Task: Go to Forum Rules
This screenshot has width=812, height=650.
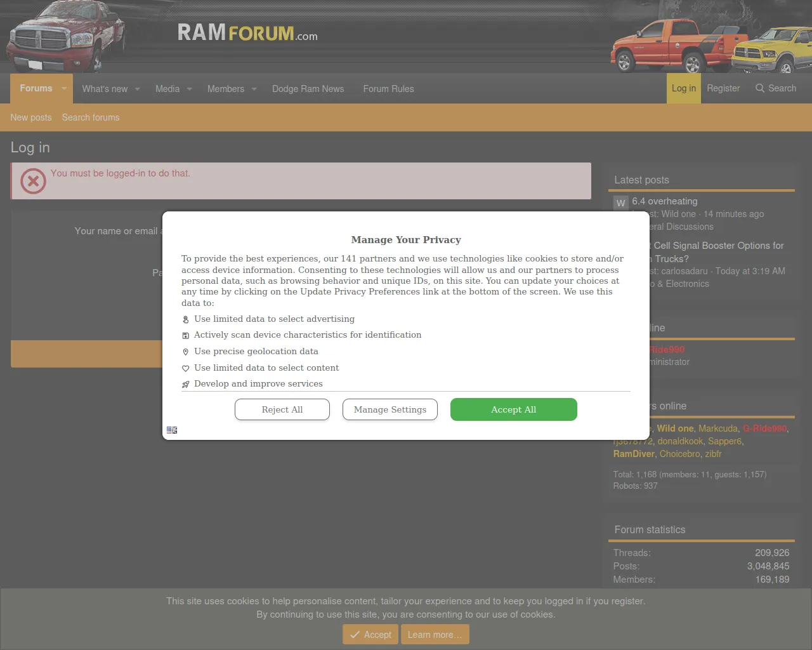Action: [388, 89]
